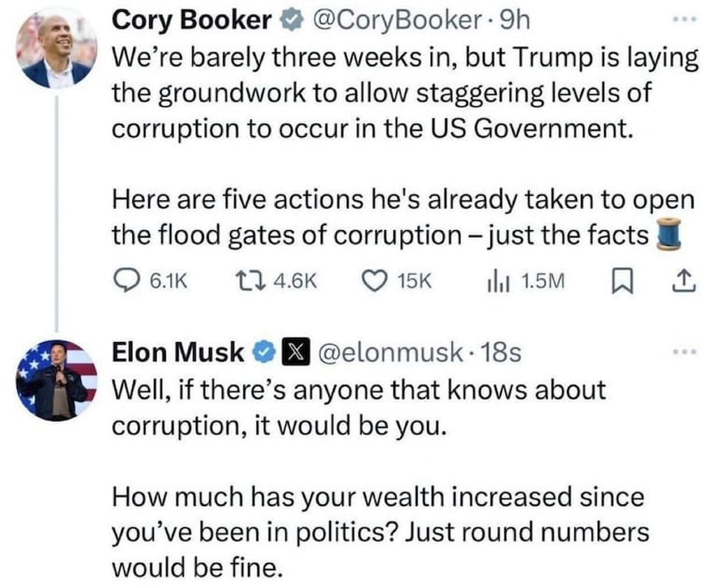
Task: Bookmark Cory Booker's tweet
Action: (622, 281)
